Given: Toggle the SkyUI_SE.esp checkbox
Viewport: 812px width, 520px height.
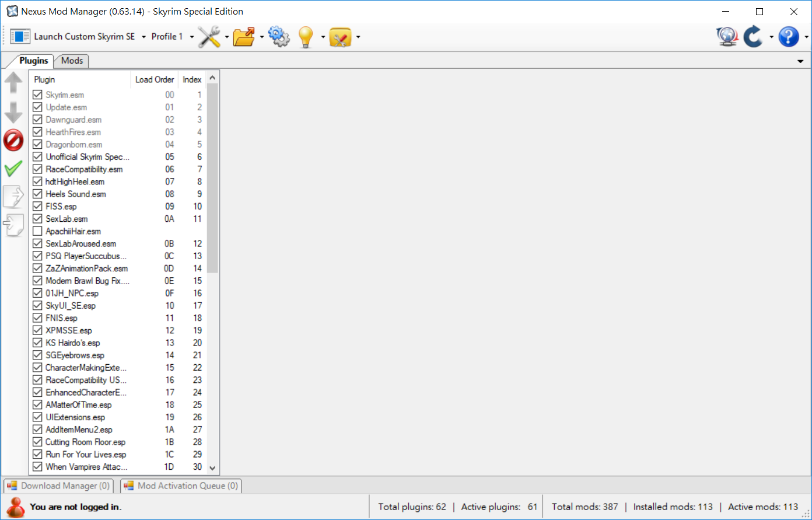Looking at the screenshot, I should click(37, 305).
